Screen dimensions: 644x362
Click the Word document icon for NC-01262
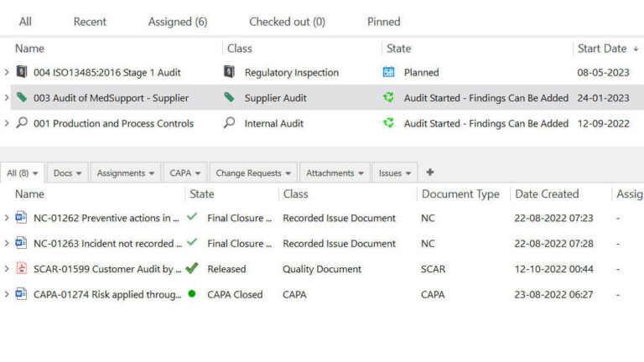coord(22,218)
